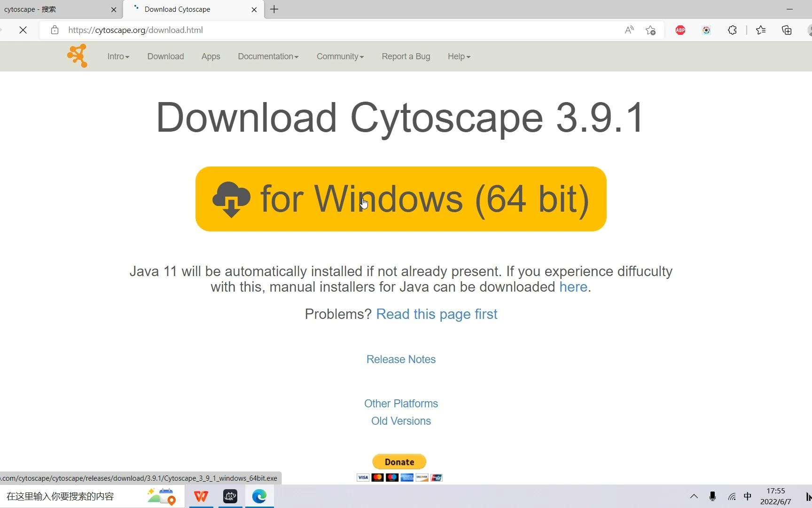This screenshot has width=812, height=508.
Task: Open the Other Platforms link
Action: (401, 404)
